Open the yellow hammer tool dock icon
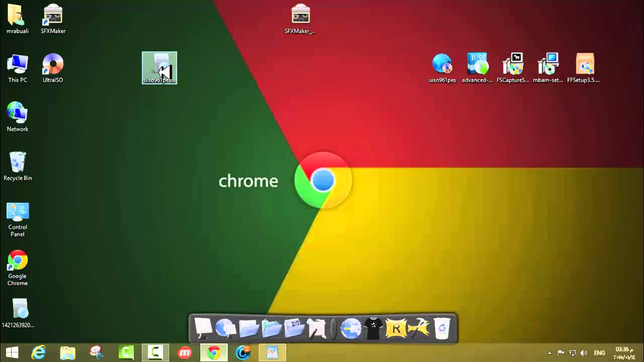Screen dimensions: 644x362 point(419,329)
